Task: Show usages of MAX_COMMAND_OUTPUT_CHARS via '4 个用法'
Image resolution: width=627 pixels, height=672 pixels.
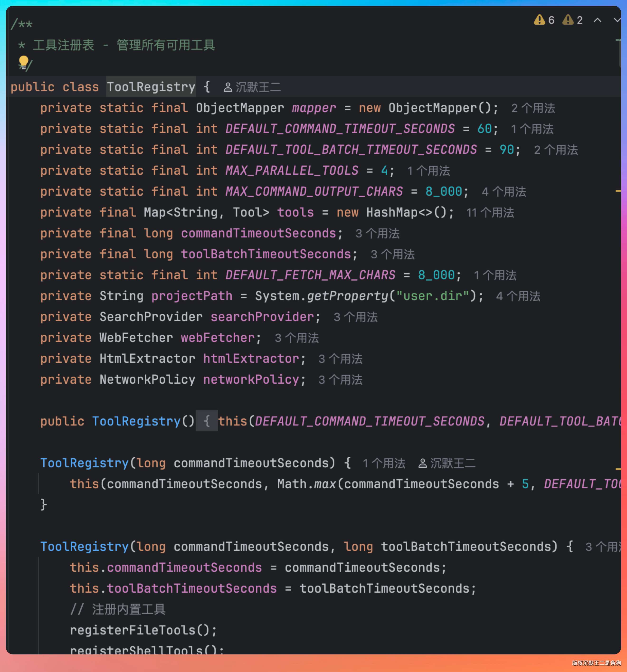Action: coord(504,192)
